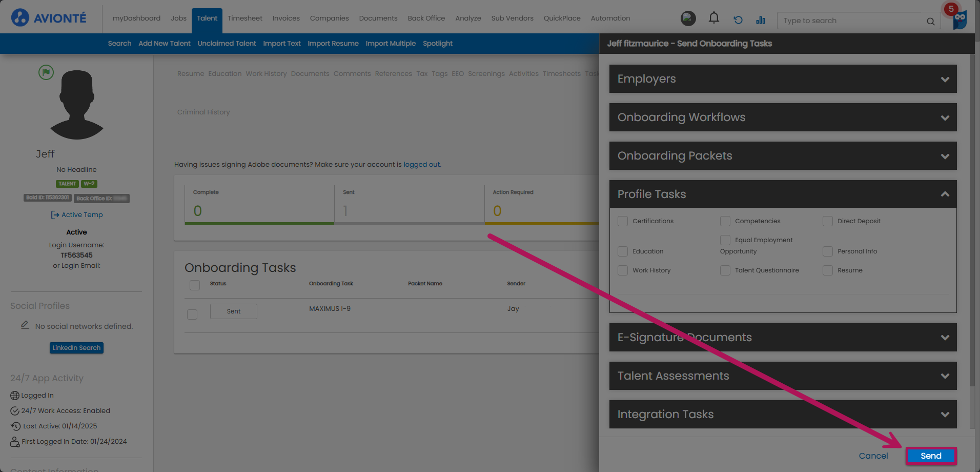Check the Work History profile task checkbox
This screenshot has height=472, width=980.
tap(623, 270)
